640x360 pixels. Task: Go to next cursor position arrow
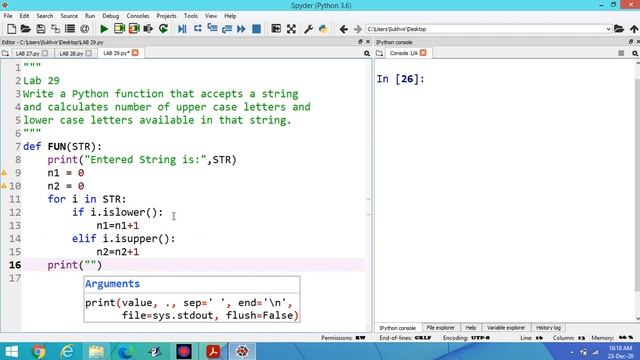point(358,29)
